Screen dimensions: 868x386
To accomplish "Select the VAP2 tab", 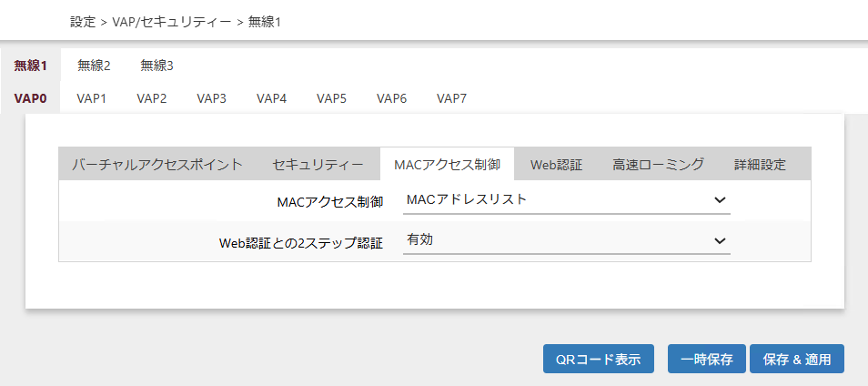I will click(x=152, y=99).
